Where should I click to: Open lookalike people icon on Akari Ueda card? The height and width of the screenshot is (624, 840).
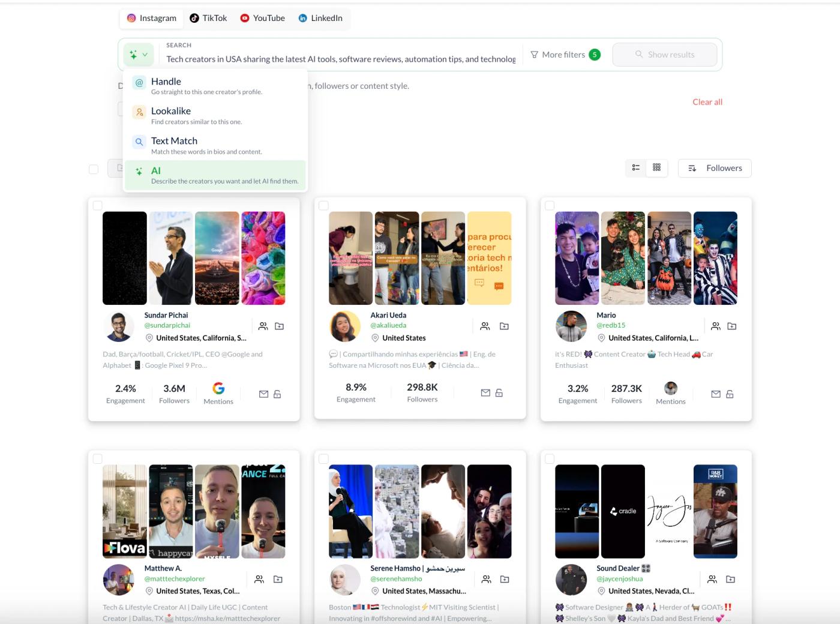tap(485, 326)
